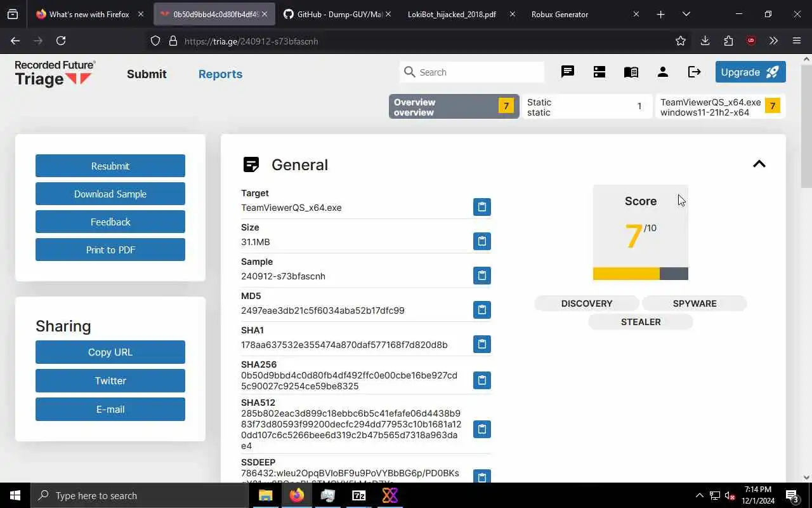Click the Feedback button

(x=110, y=222)
